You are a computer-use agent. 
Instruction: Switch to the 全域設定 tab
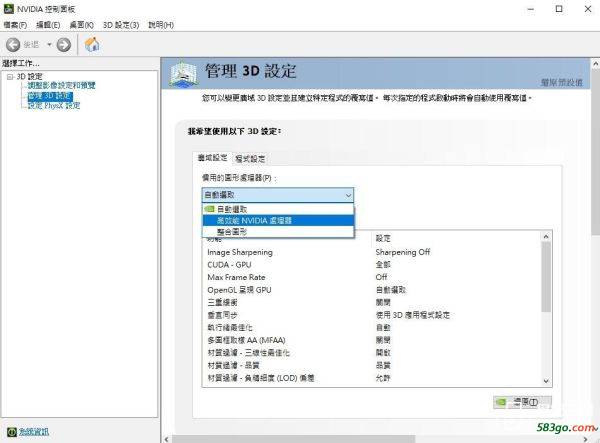pos(212,158)
